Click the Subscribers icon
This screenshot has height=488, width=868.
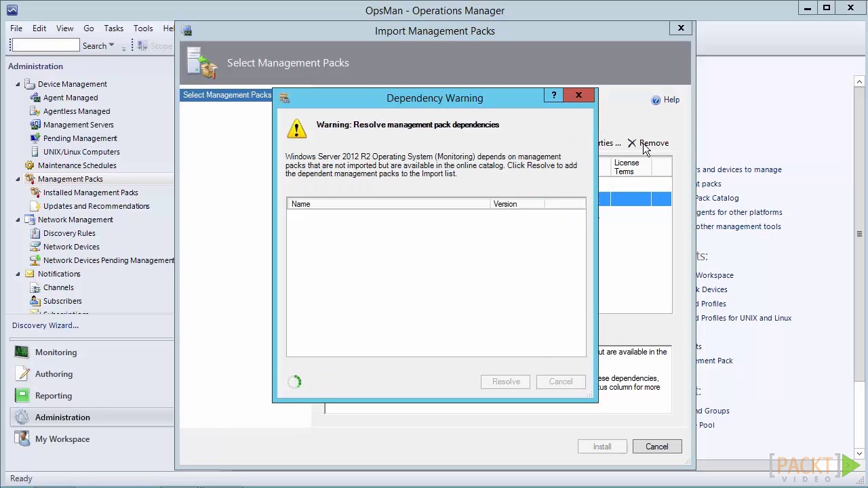pos(35,301)
